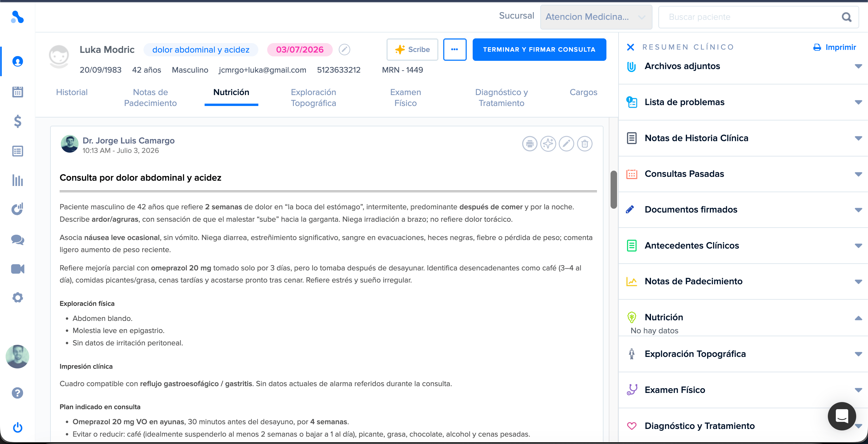
Task: Click the Nutrición leaf icon
Action: coord(632,317)
